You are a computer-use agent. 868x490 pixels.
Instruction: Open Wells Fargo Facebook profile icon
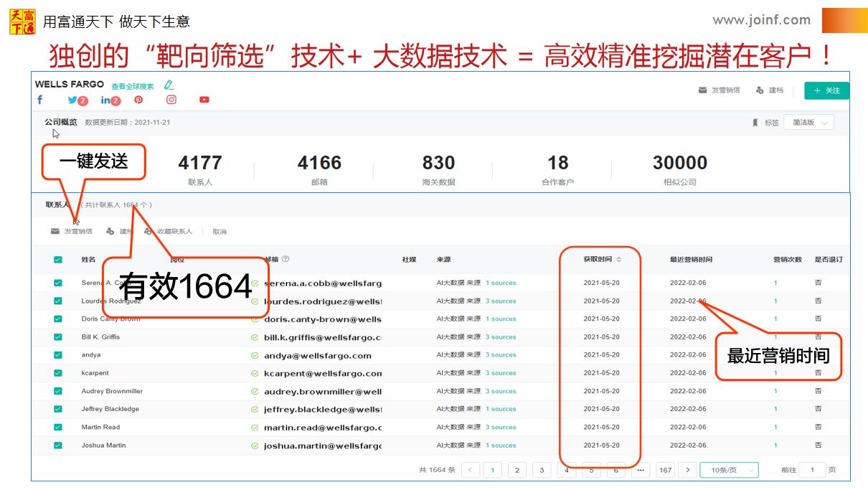(40, 100)
